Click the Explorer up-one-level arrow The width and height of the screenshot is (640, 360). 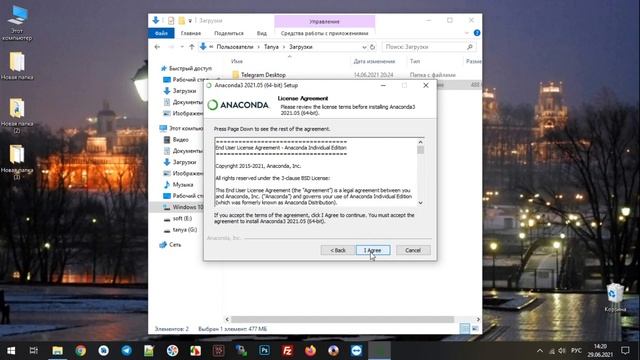[191, 47]
